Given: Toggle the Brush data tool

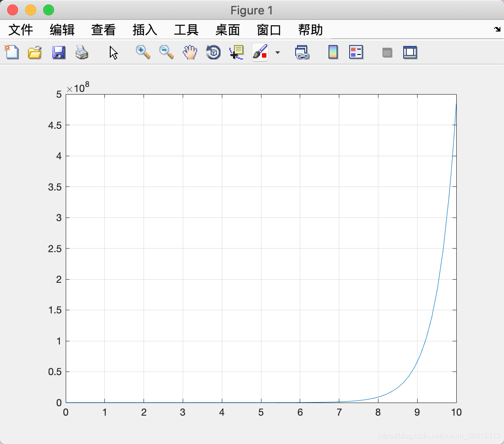Looking at the screenshot, I should [x=260, y=52].
